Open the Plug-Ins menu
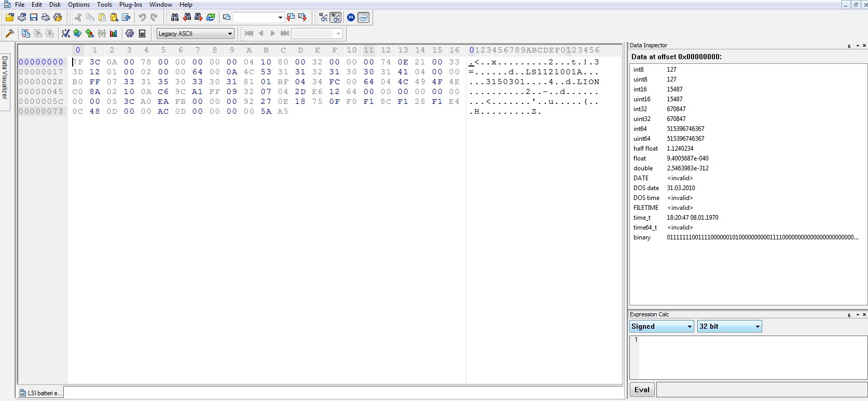868x401 pixels. click(131, 5)
